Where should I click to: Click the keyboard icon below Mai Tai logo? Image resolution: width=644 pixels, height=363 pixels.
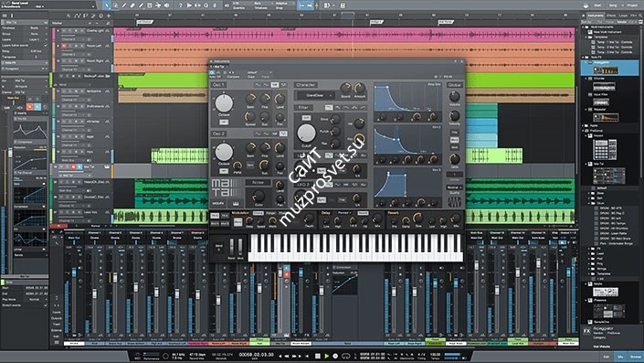[236, 203]
